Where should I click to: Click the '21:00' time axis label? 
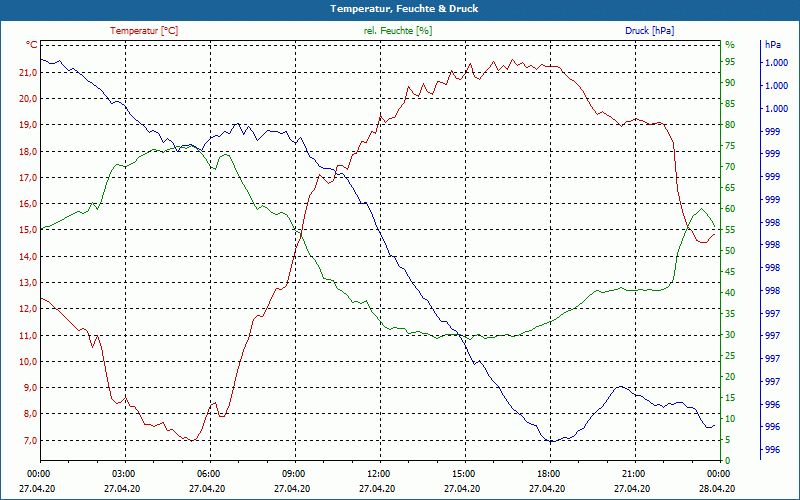click(634, 473)
